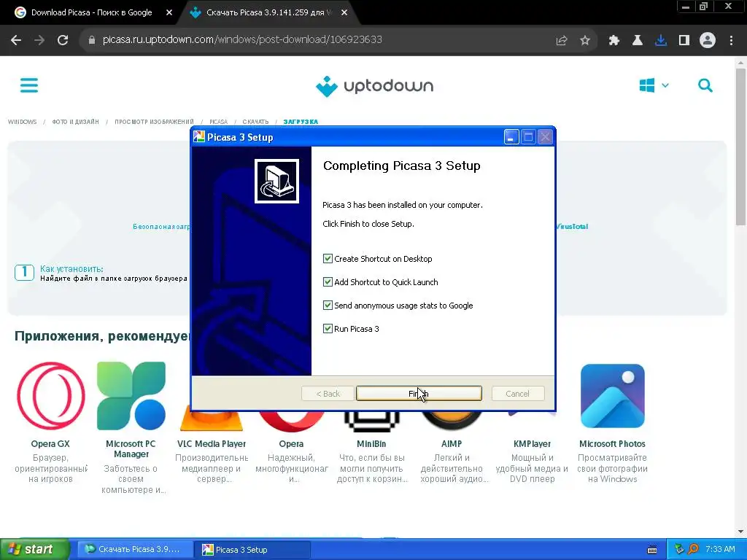
Task: Click the AIMP app title
Action: pyautogui.click(x=452, y=444)
